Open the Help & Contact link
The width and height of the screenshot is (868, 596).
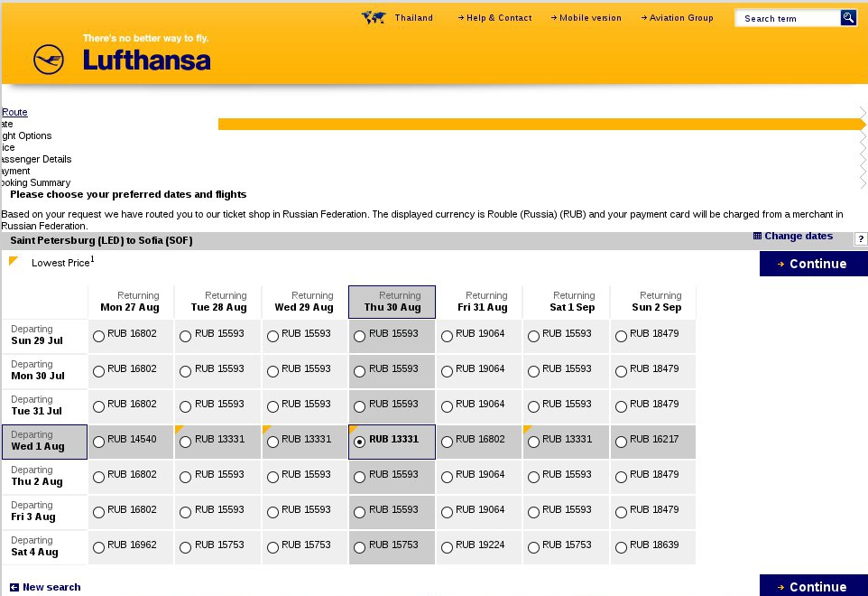coord(494,18)
